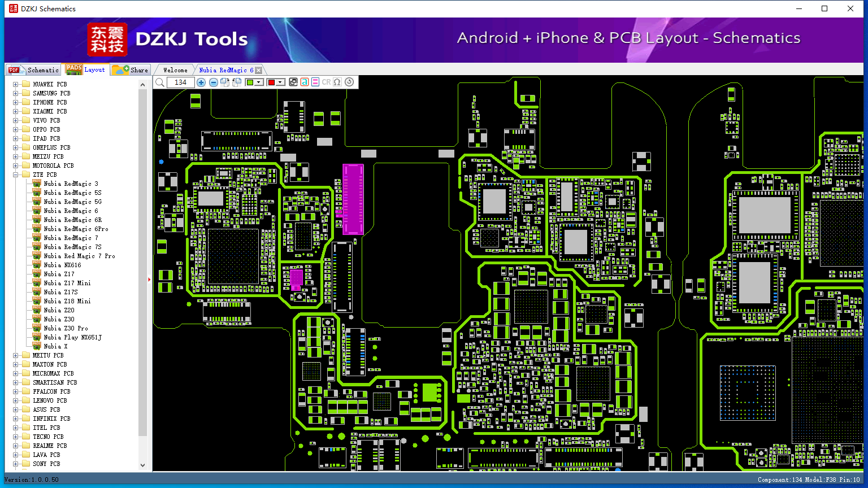Switch to the Schematic tab
The image size is (868, 488).
(33, 69)
